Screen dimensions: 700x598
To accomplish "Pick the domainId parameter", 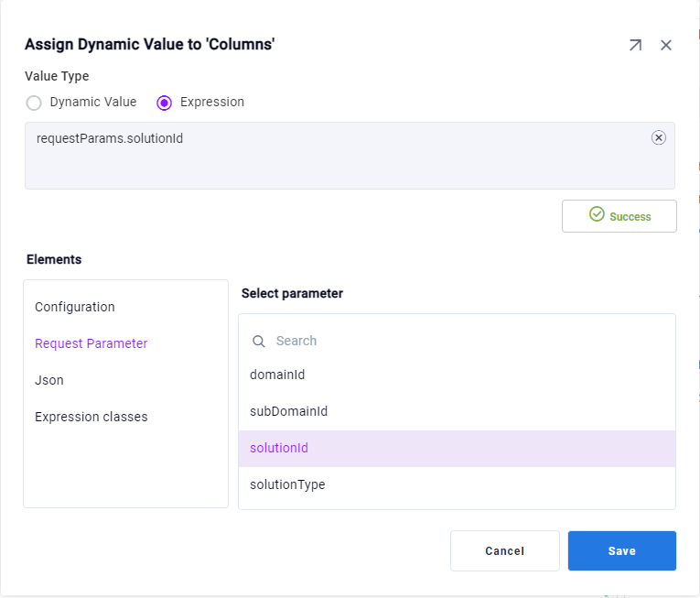I will coord(277,375).
